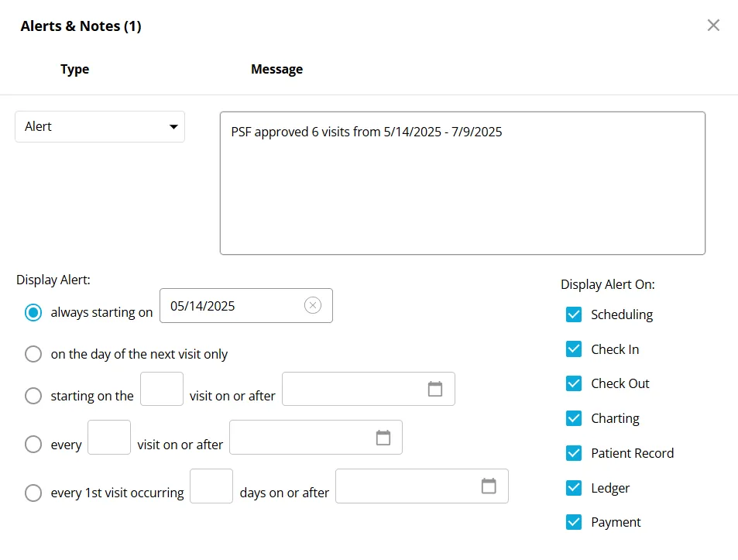Open calendar for 'every visit on or after' date
Viewport: 738px width, 560px height.
pyautogui.click(x=383, y=437)
